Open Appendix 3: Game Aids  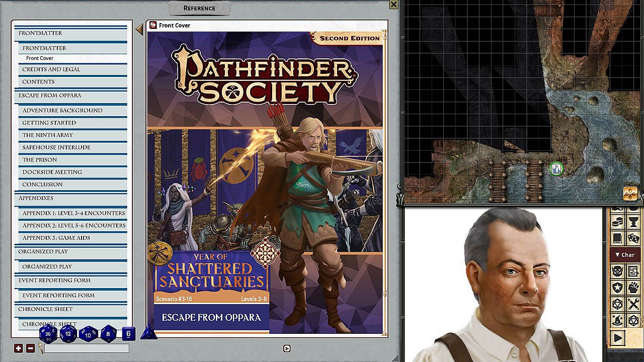73,238
